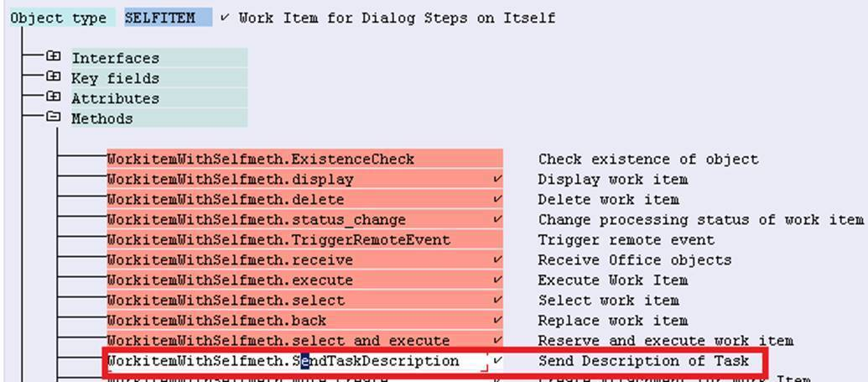Open WorkitemWithSelfmeth.status_change method
The width and height of the screenshot is (868, 382).
[256, 220]
